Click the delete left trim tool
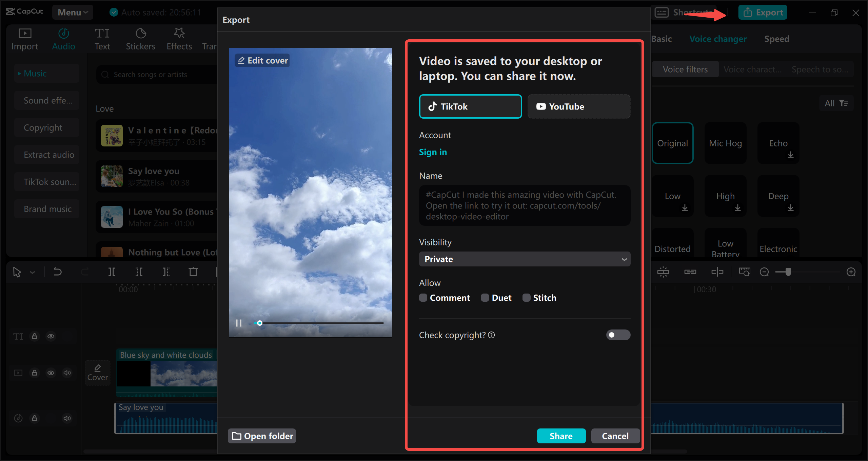Screen dimensions: 868x461 139,272
